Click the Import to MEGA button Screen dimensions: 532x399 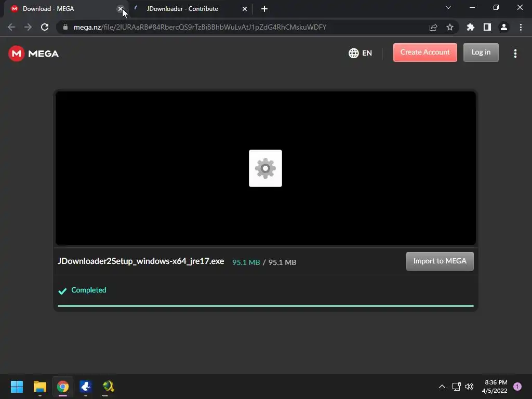[440, 261]
